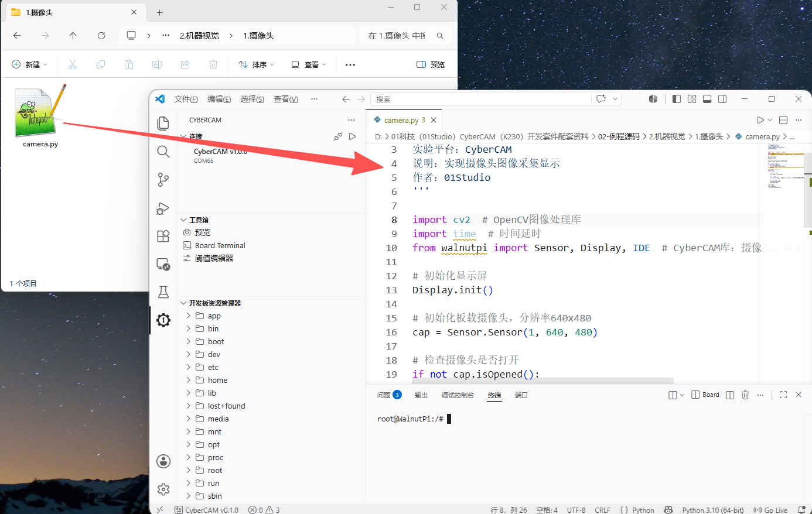Open the Explorer icon in activity bar

[163, 123]
